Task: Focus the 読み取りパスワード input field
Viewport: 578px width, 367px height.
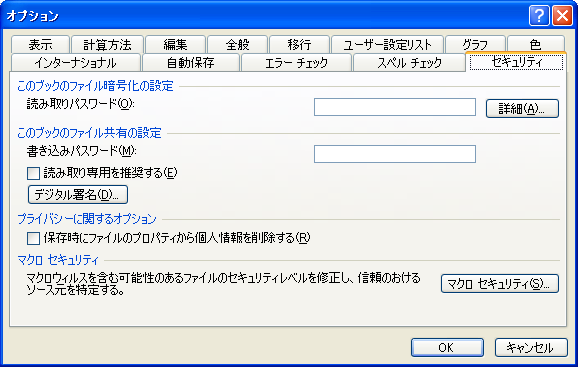Action: 395,107
